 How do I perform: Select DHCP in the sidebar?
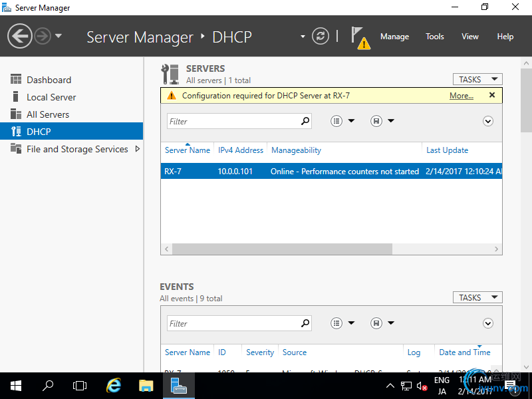[72, 131]
